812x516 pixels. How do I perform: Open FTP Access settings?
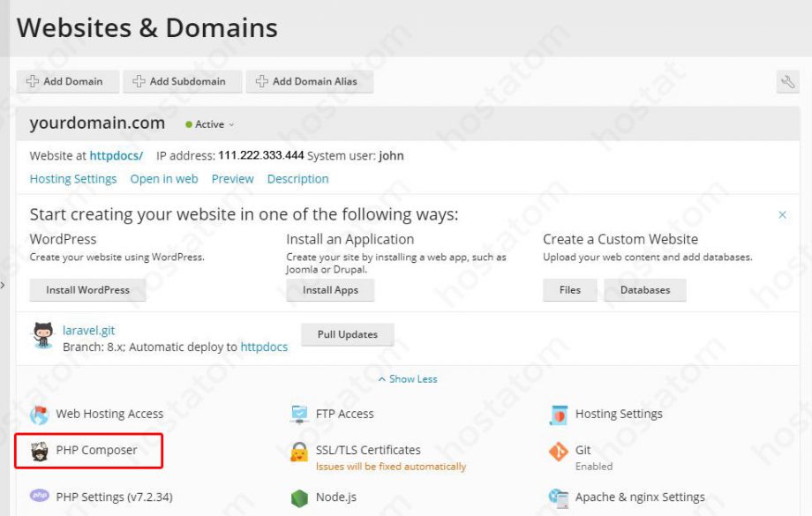tap(342, 414)
